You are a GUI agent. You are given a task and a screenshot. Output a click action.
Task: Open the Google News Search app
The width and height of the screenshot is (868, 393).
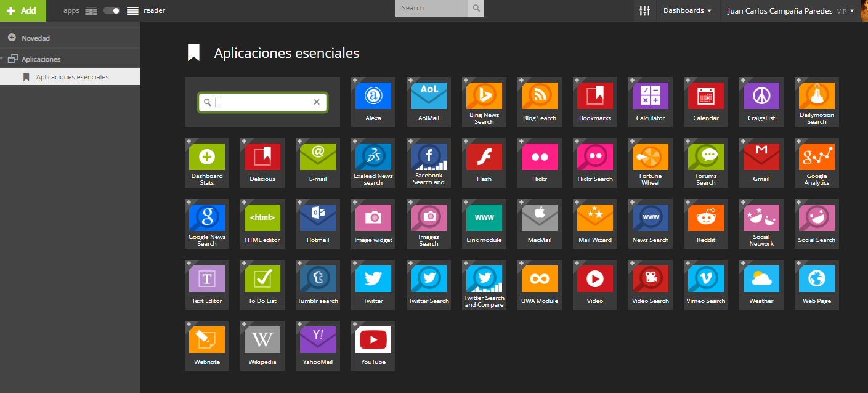[x=207, y=224]
